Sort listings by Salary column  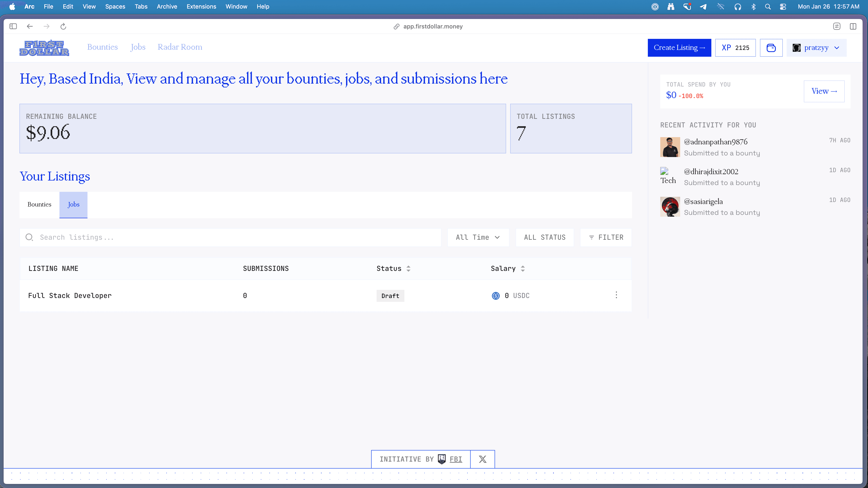click(508, 268)
